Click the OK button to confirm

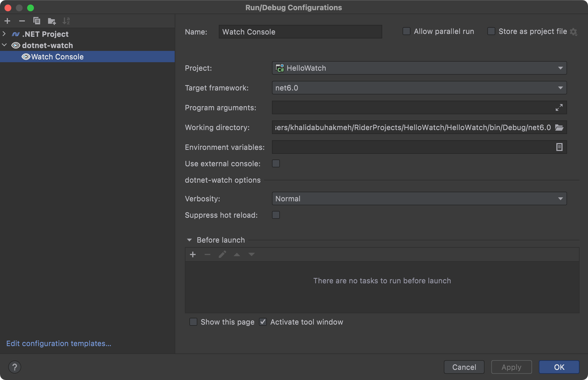click(x=559, y=367)
